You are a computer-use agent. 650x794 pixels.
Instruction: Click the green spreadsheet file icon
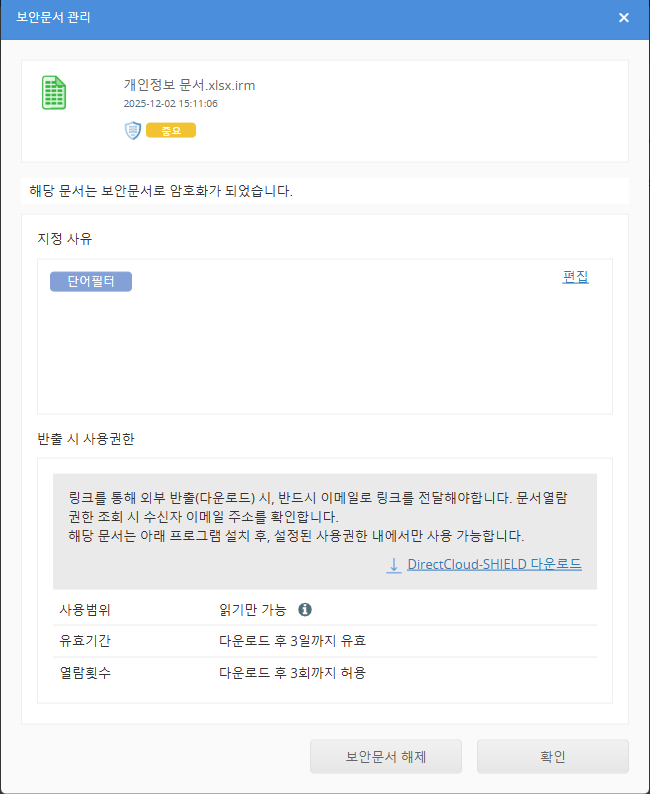(54, 93)
